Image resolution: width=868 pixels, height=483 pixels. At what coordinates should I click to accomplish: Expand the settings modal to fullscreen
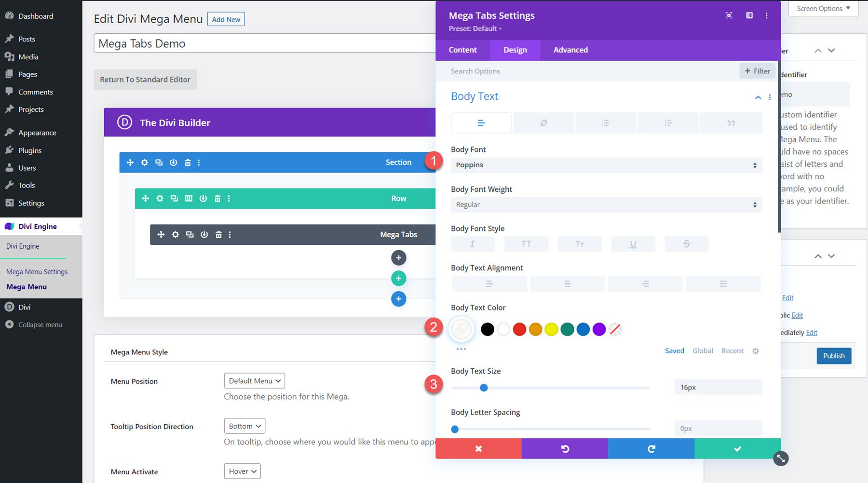coord(729,15)
